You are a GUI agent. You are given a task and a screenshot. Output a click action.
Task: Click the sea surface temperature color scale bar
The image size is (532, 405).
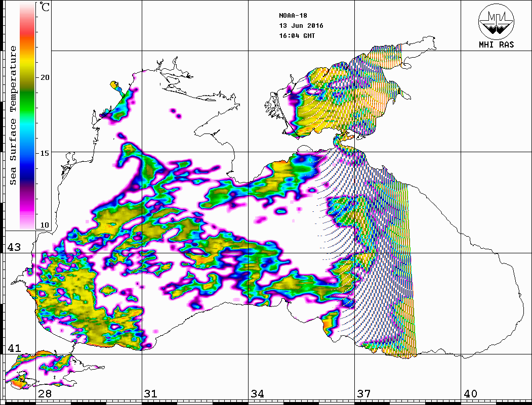point(27,116)
